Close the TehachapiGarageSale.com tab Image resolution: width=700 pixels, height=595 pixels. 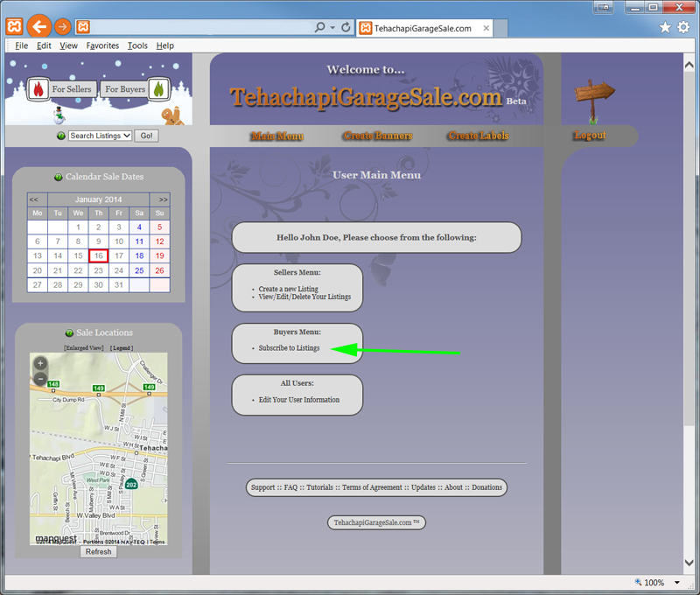tap(486, 28)
